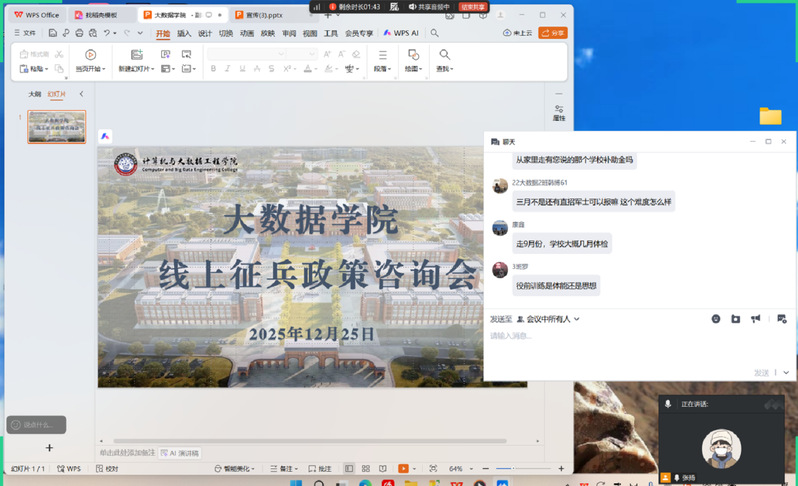Viewport: 798px width, 486px height.
Task: Click the 结束共享 button
Action: [x=473, y=6]
